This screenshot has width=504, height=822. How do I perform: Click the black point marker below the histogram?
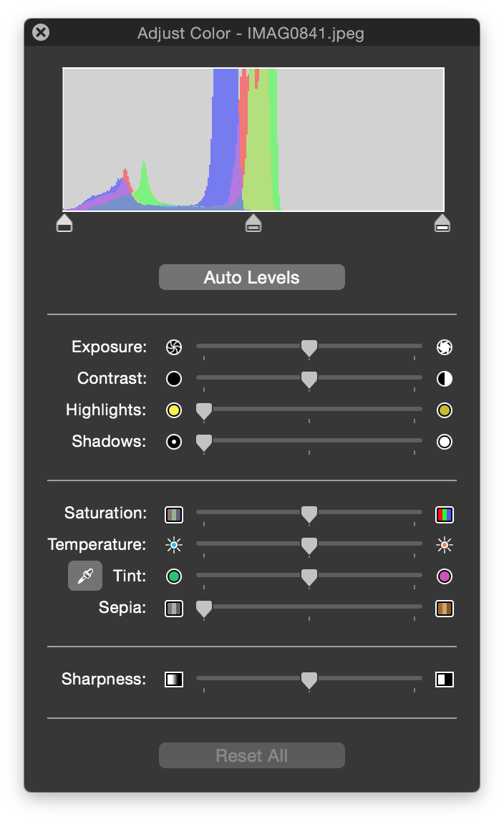64,223
